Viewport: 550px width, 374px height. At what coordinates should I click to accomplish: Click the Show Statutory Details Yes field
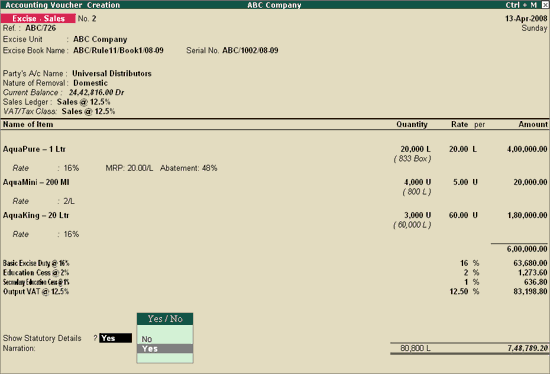115,338
